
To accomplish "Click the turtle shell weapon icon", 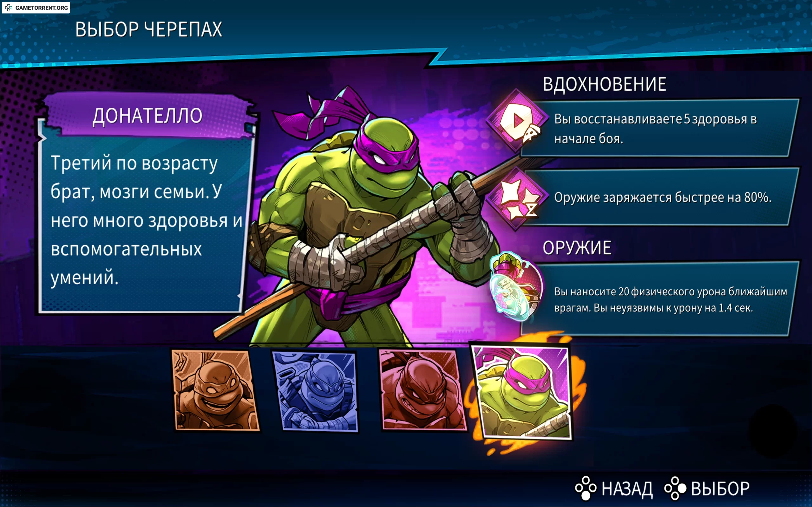I will coord(515,286).
